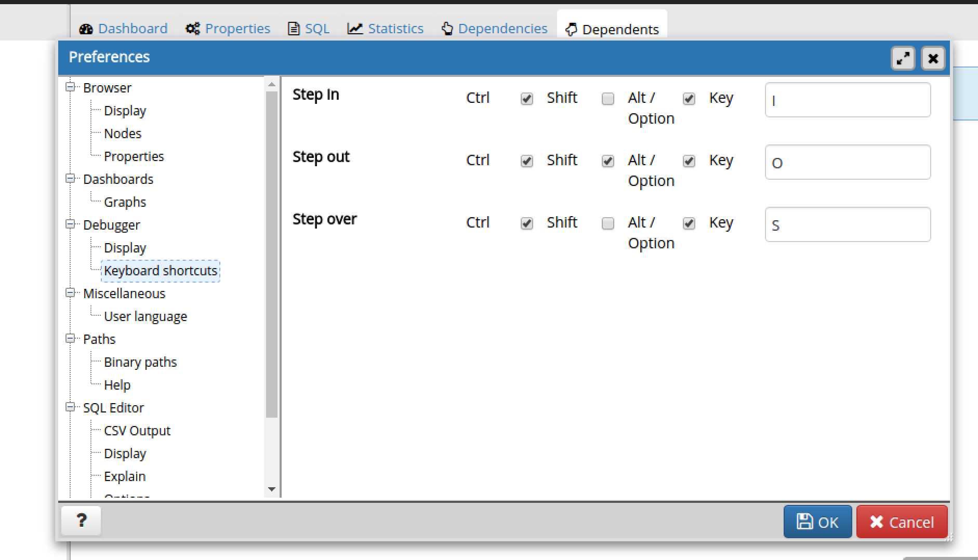Click the Dependencies hand icon
978x560 pixels.
[x=447, y=29]
